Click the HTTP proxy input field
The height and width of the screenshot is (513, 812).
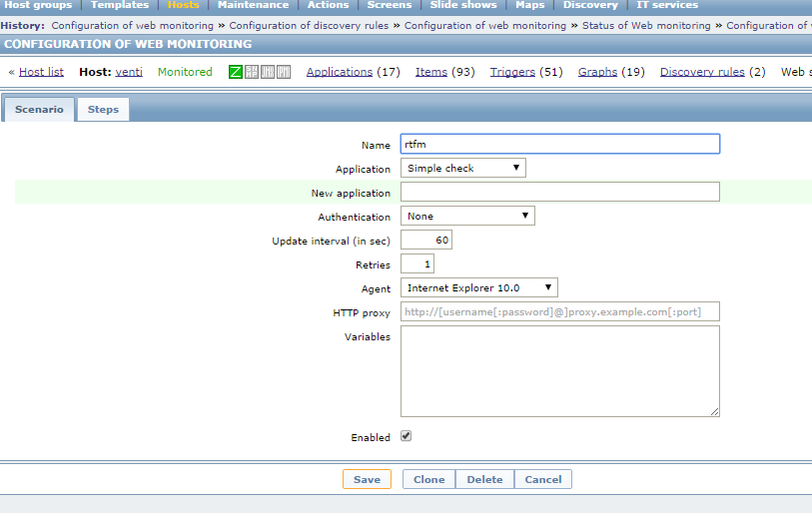[x=560, y=311]
